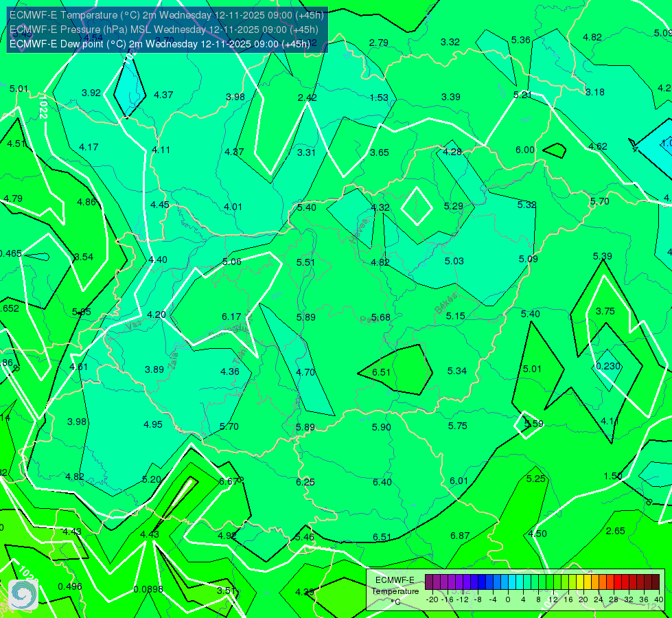This screenshot has width=672, height=618.
Task: Click the temperature value 5.32
Action: pyautogui.click(x=526, y=205)
